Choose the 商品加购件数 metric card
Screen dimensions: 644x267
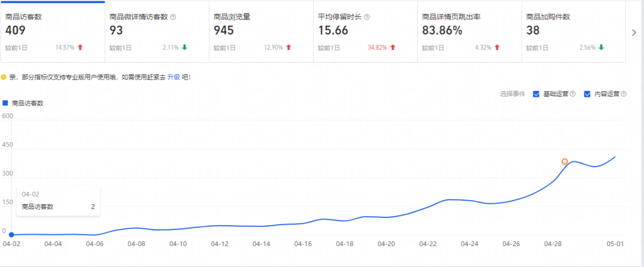click(573, 32)
